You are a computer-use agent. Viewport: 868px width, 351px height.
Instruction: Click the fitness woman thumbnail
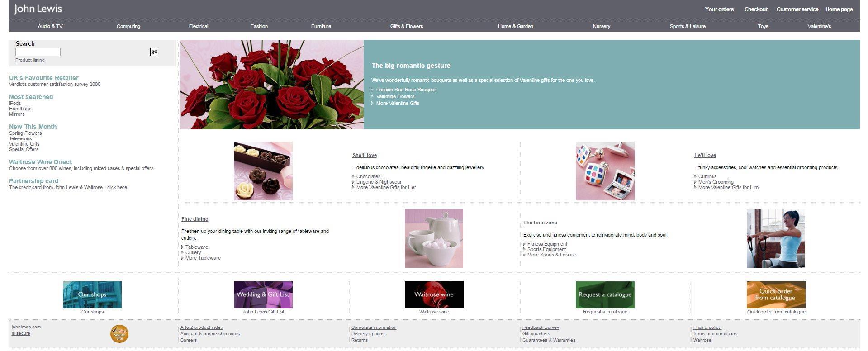[776, 238]
